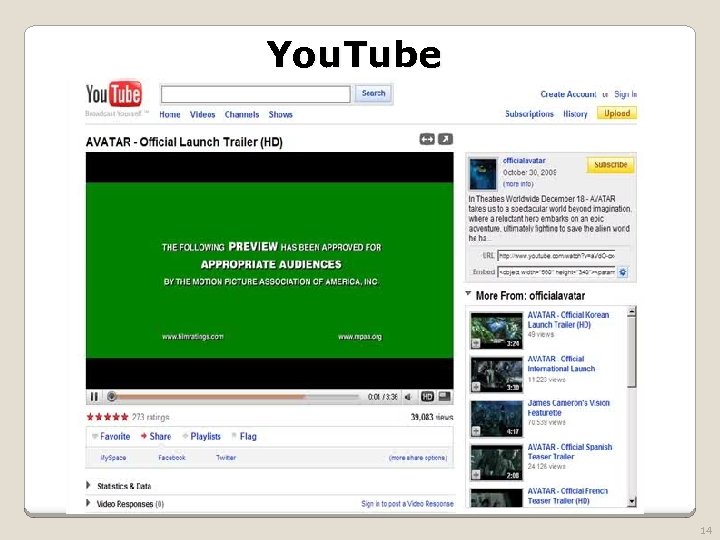Expand Video Responses section
This screenshot has height=540, width=720.
(125, 504)
